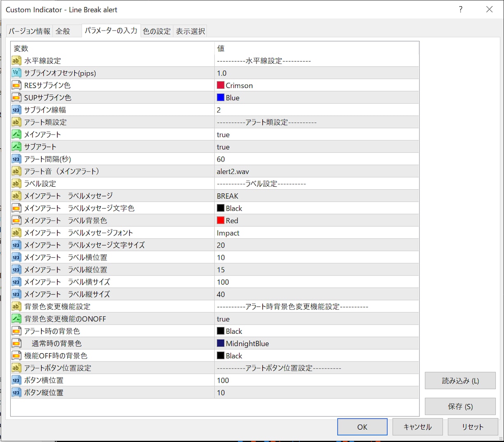Switch to the 全般 tab

[67, 31]
